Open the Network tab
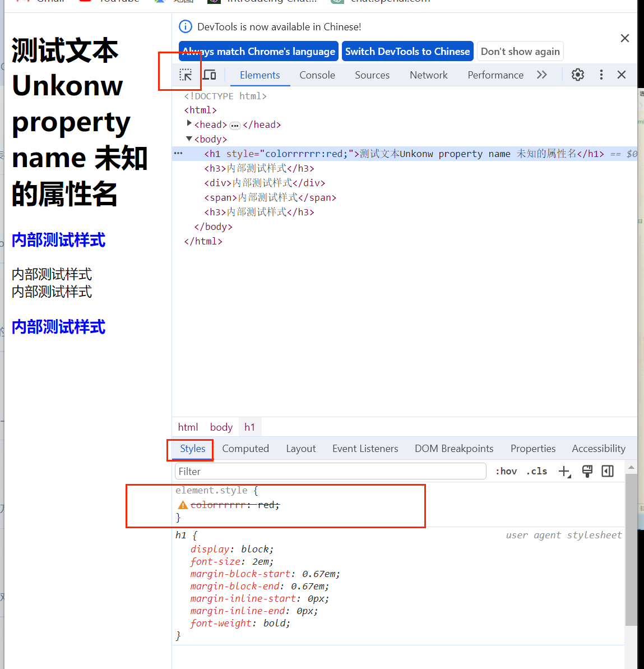The height and width of the screenshot is (669, 644). click(x=428, y=75)
